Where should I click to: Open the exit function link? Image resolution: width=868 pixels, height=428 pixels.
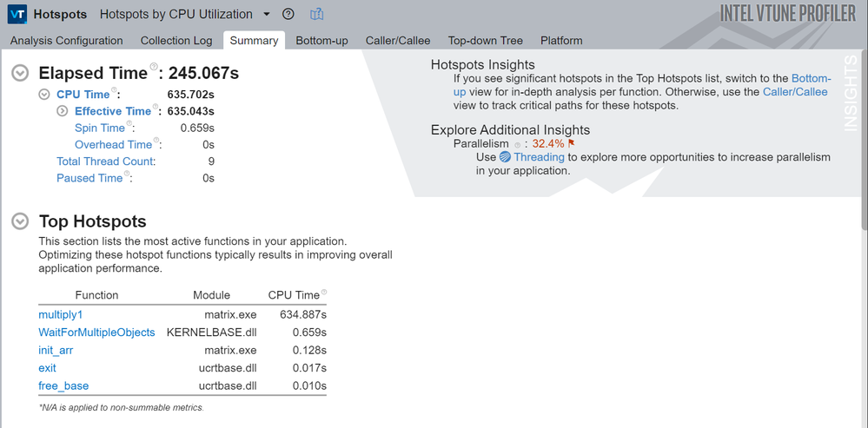point(47,368)
